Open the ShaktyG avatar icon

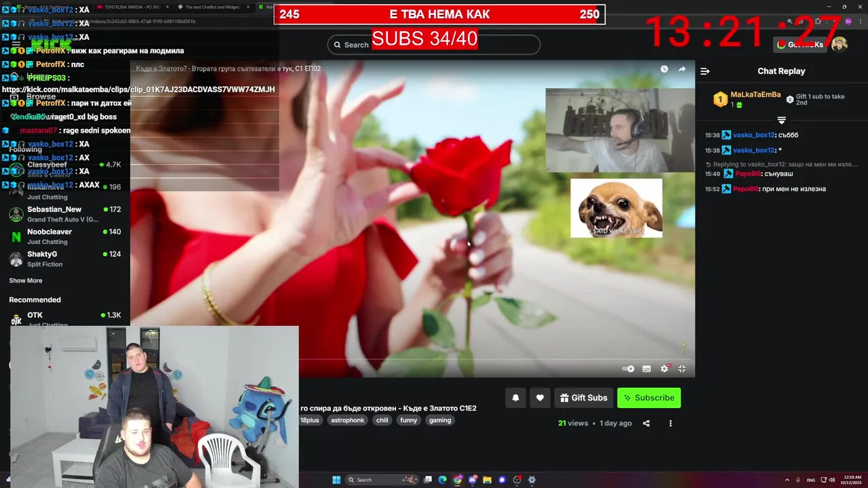point(16,259)
